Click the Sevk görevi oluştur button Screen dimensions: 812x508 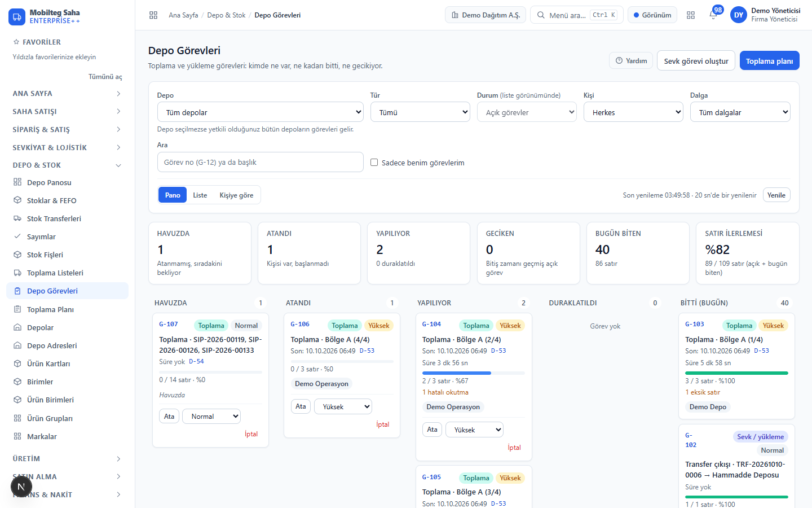pos(696,61)
